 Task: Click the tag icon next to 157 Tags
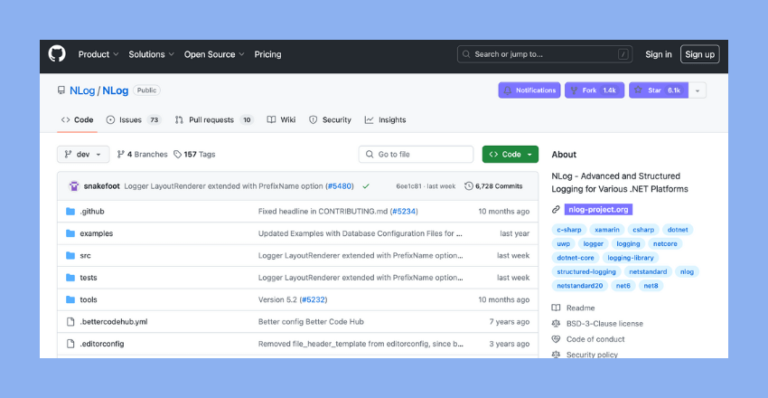pyautogui.click(x=177, y=154)
